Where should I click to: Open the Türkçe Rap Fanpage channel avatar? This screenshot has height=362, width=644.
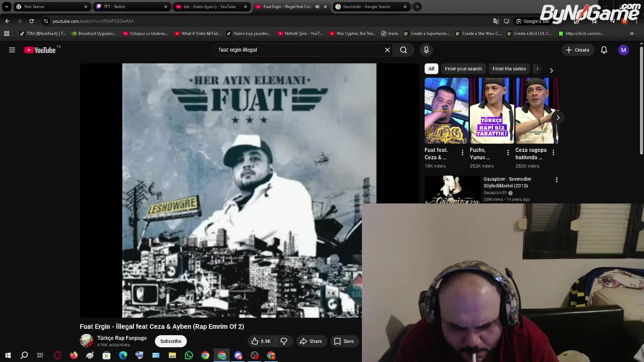pos(87,341)
